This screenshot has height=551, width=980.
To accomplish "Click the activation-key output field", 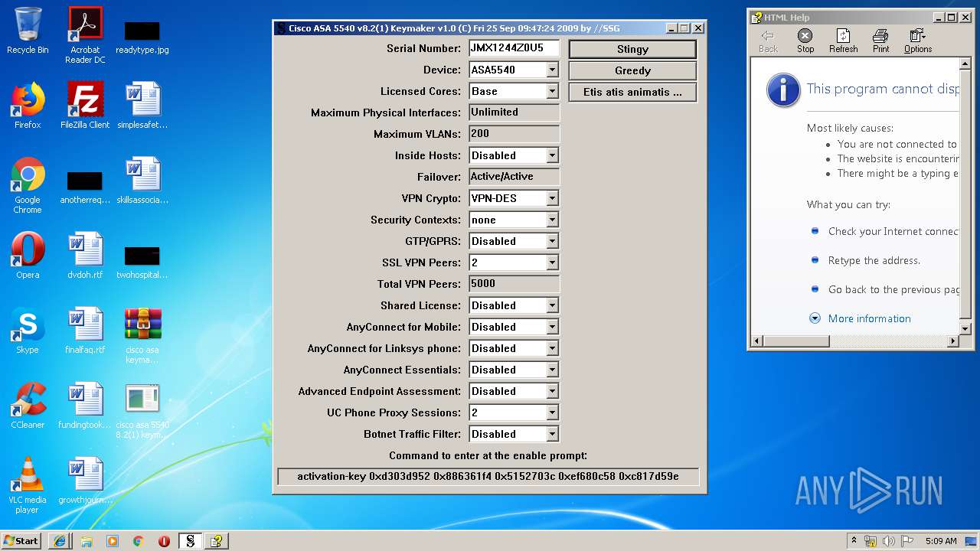I will pos(488,476).
